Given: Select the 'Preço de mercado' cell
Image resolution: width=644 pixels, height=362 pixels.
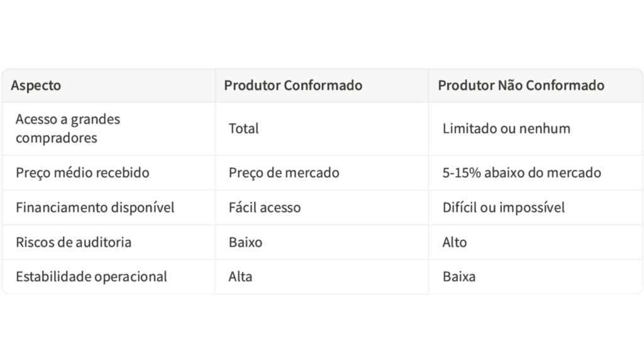Looking at the screenshot, I should [284, 172].
